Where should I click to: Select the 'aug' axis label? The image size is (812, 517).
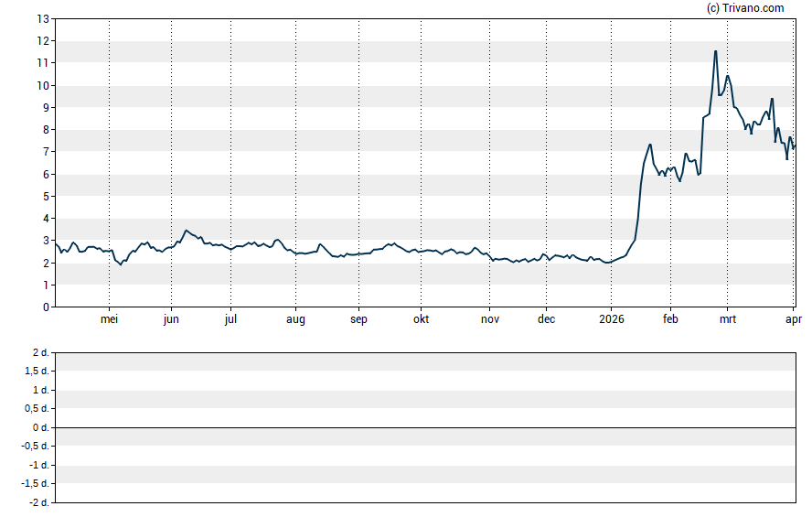[296, 319]
